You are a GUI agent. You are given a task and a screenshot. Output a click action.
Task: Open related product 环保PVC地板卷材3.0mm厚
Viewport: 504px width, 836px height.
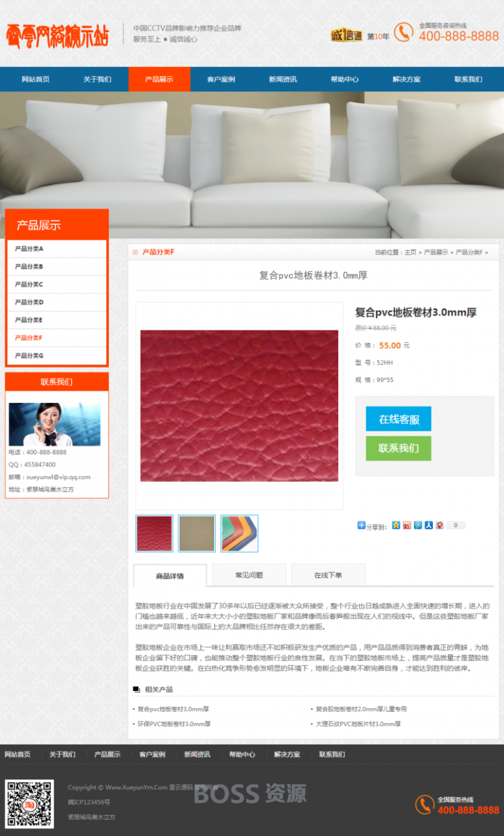174,724
